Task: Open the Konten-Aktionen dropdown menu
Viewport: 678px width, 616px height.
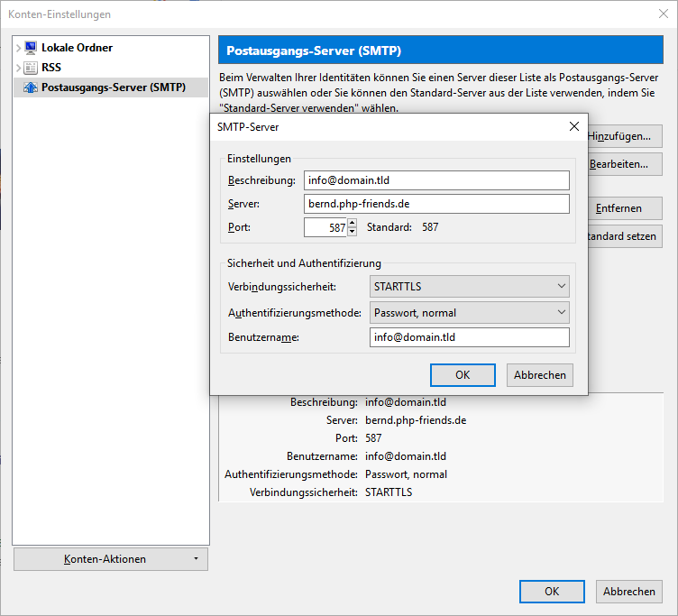Action: tap(111, 559)
